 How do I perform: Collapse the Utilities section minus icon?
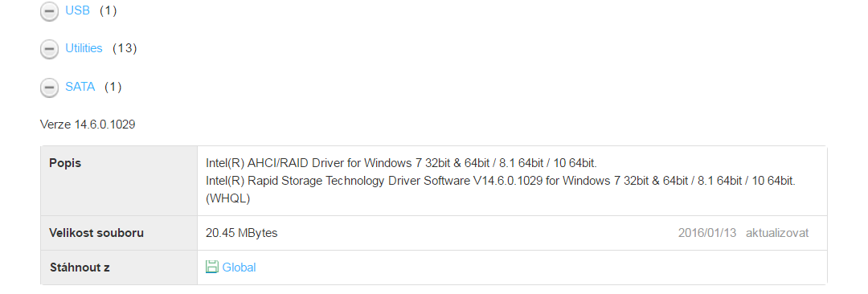click(49, 49)
